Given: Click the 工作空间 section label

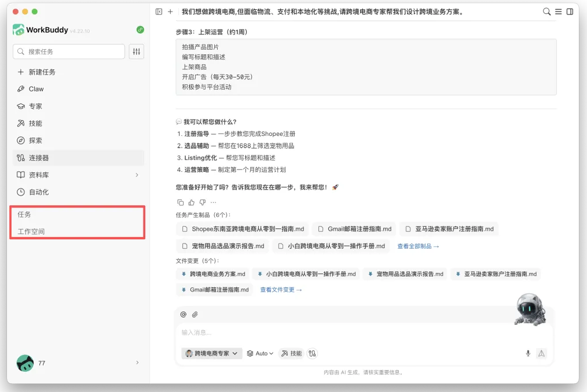Looking at the screenshot, I should pyautogui.click(x=31, y=231).
